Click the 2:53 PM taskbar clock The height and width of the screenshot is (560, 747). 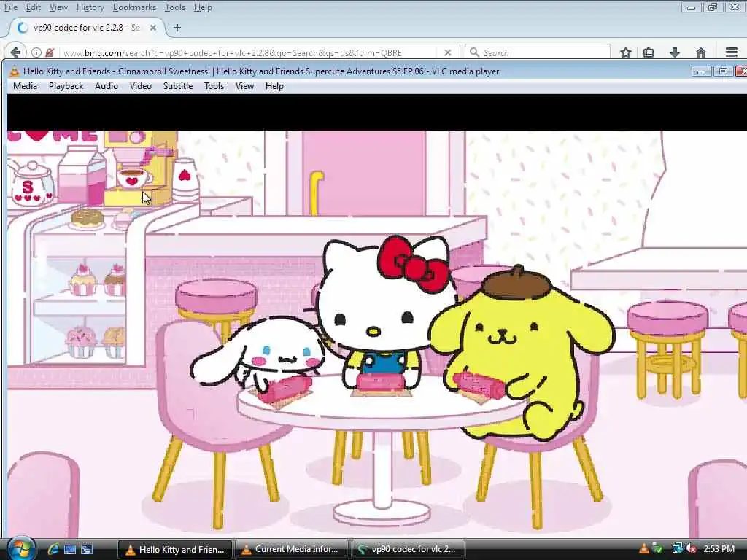click(719, 549)
